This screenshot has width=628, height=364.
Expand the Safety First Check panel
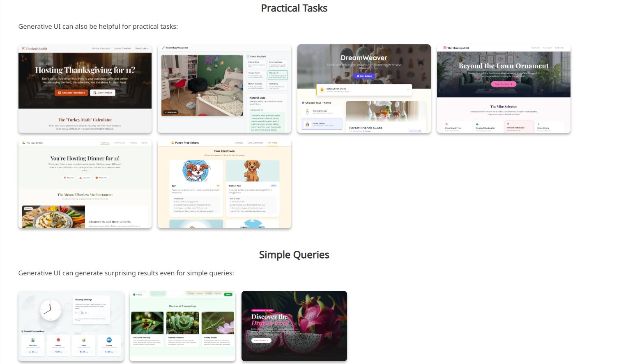pyautogui.click(x=408, y=90)
